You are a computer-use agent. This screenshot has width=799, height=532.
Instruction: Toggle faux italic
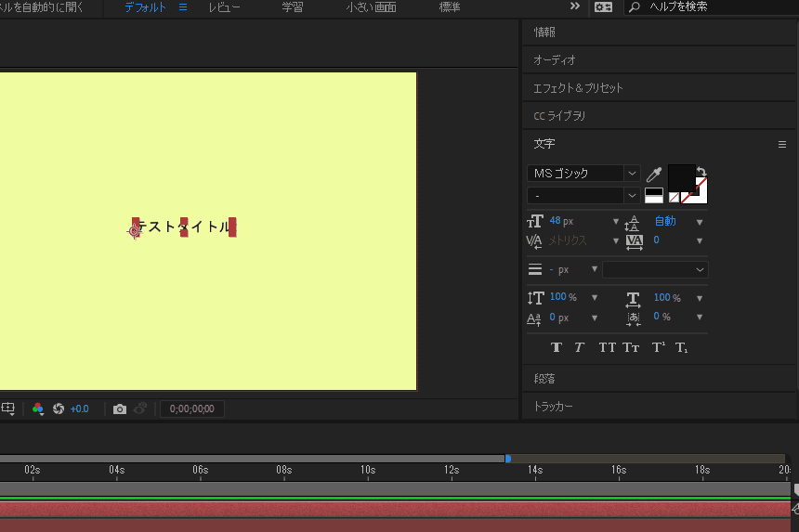coord(580,347)
